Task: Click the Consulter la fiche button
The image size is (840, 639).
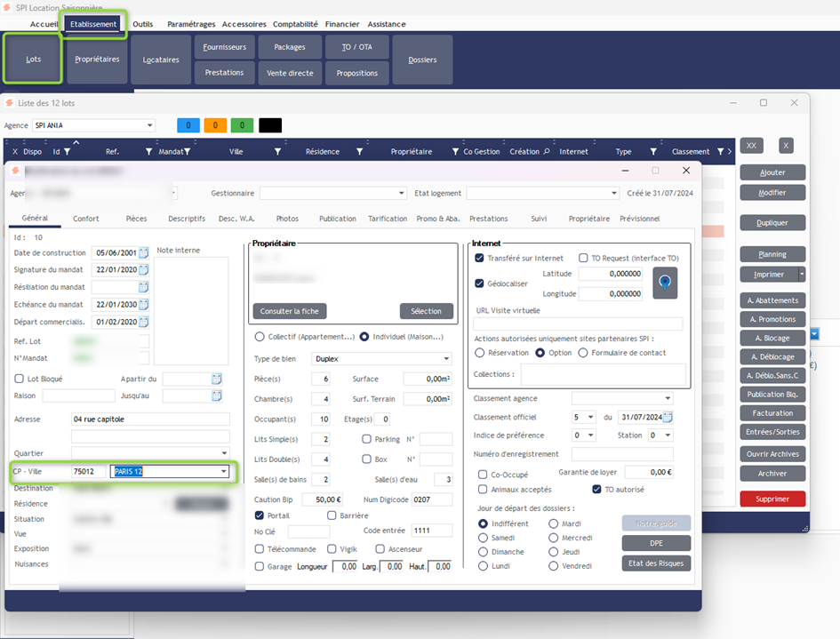Action: click(x=290, y=311)
